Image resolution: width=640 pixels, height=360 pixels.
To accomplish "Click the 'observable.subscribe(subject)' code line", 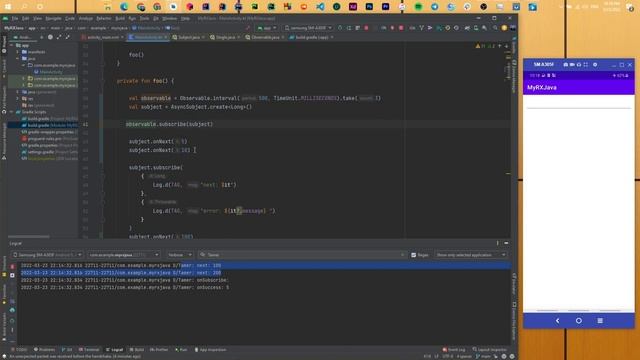I will pyautogui.click(x=169, y=124).
